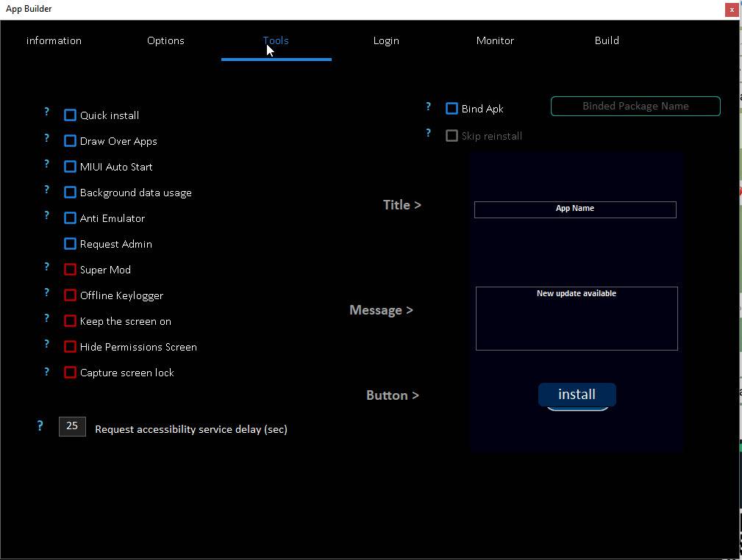Show help for Skip reinstall option
This screenshot has width=742, height=560.
(428, 133)
